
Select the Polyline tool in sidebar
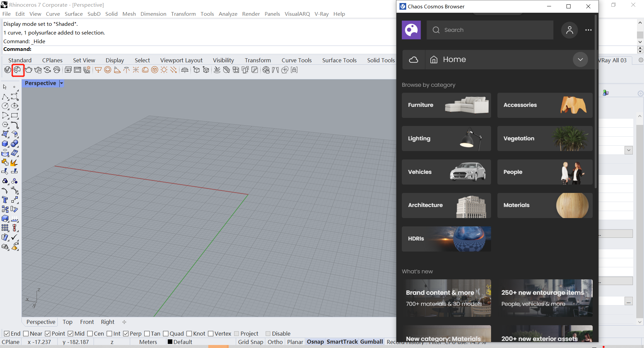5,97
